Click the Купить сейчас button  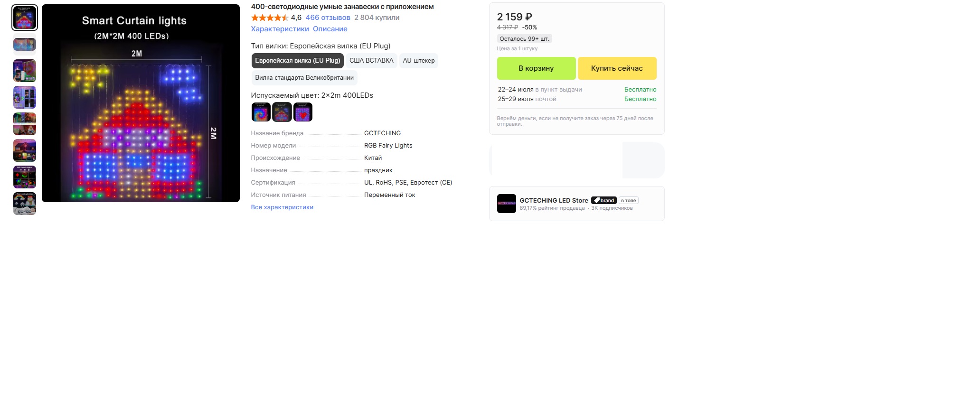click(617, 68)
